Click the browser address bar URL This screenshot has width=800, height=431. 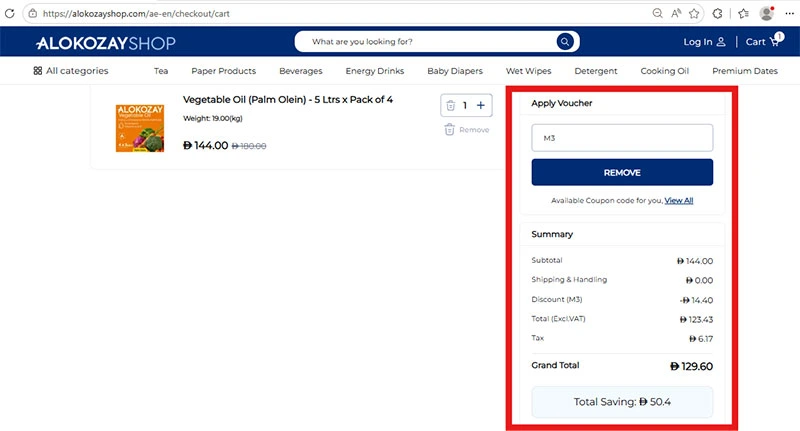point(136,14)
